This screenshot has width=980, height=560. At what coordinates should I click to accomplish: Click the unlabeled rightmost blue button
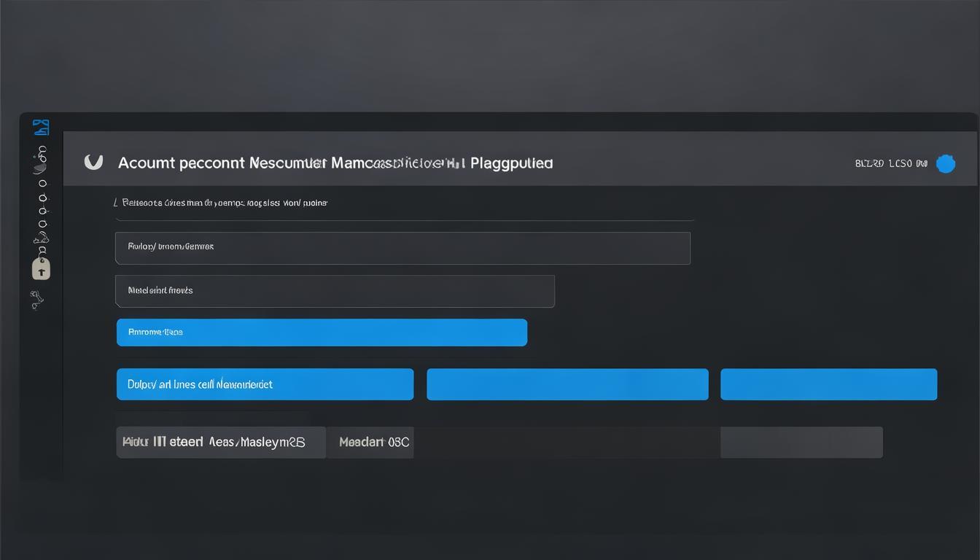(x=828, y=384)
